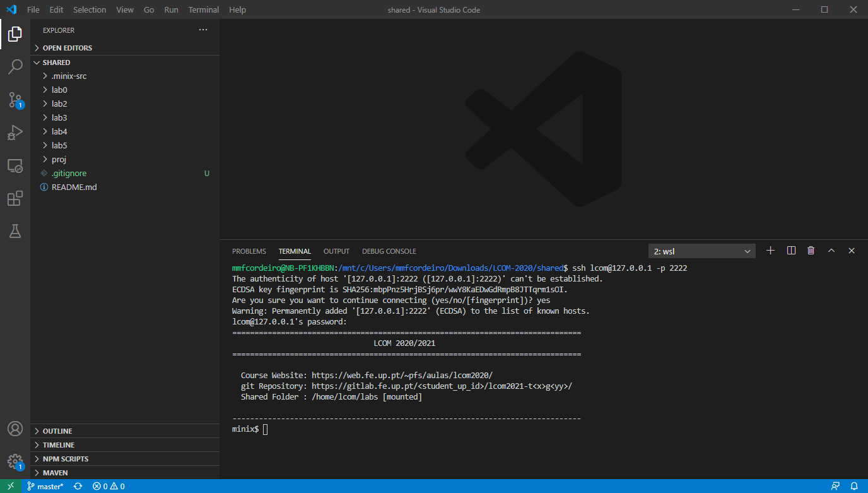The height and width of the screenshot is (493, 868).
Task: Open the Remote Explorer view
Action: 15,165
